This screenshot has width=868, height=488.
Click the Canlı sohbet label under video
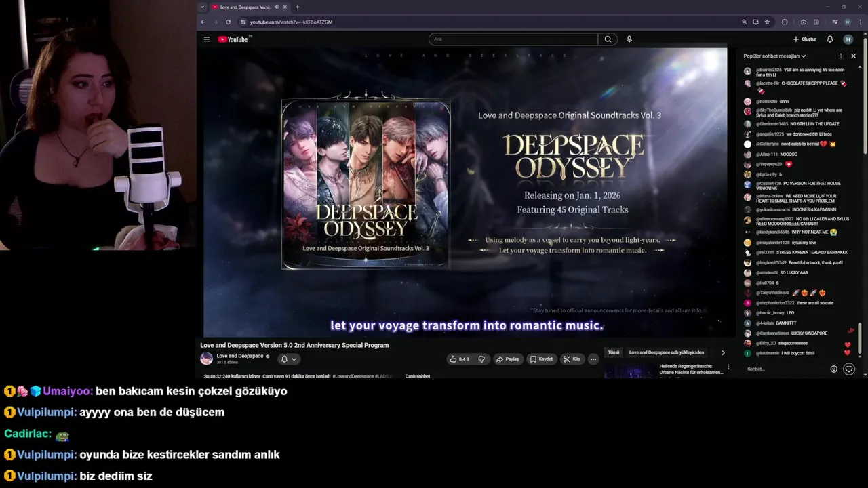tap(418, 376)
